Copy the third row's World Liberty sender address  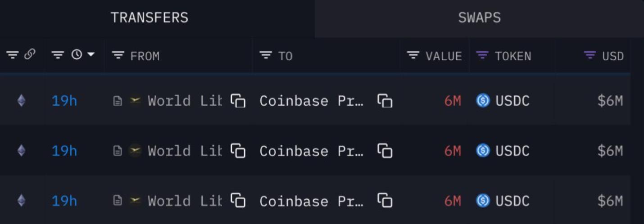pyautogui.click(x=238, y=201)
